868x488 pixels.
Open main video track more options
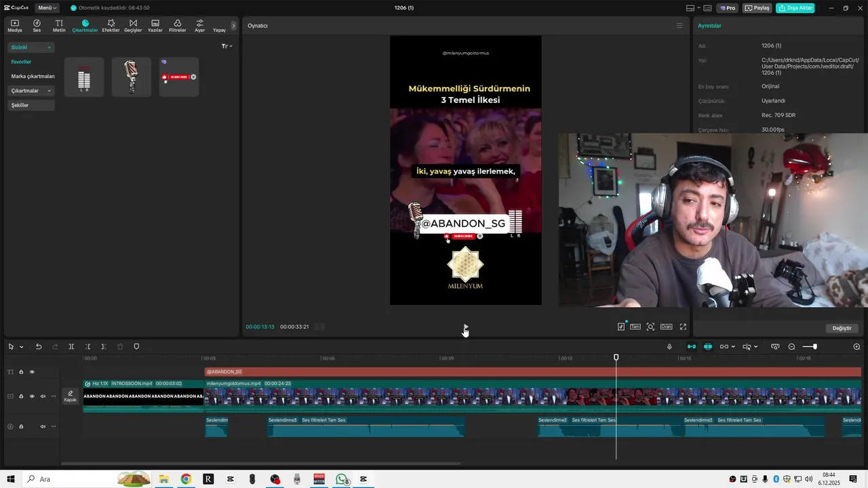pos(54,396)
